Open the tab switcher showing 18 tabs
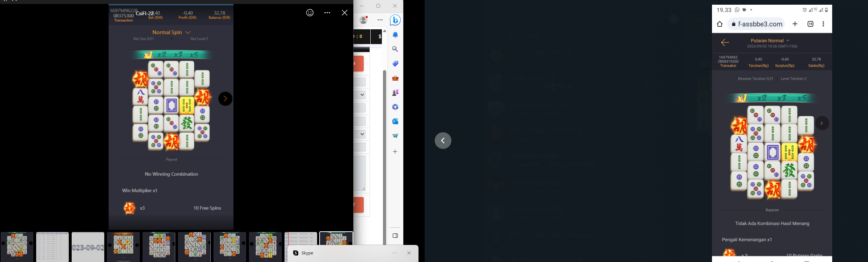 (x=810, y=24)
